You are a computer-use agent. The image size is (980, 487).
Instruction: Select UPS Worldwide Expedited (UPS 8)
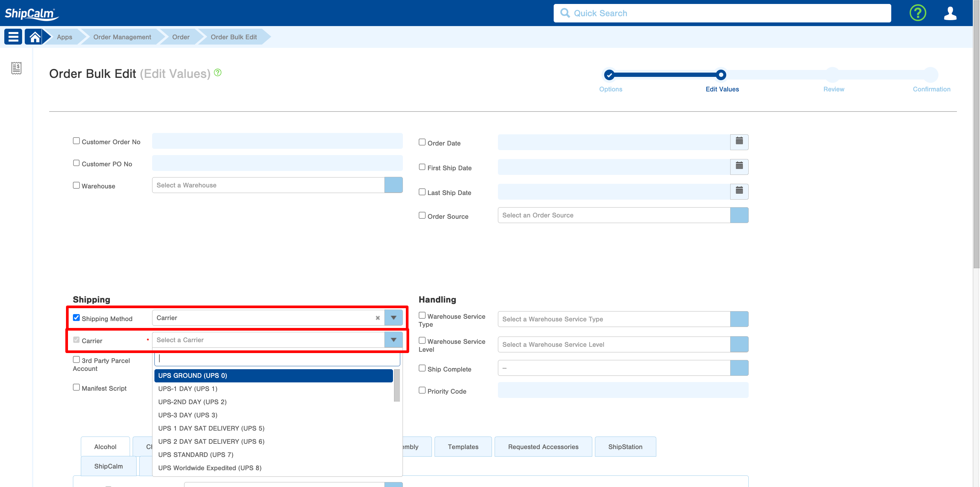click(273, 468)
